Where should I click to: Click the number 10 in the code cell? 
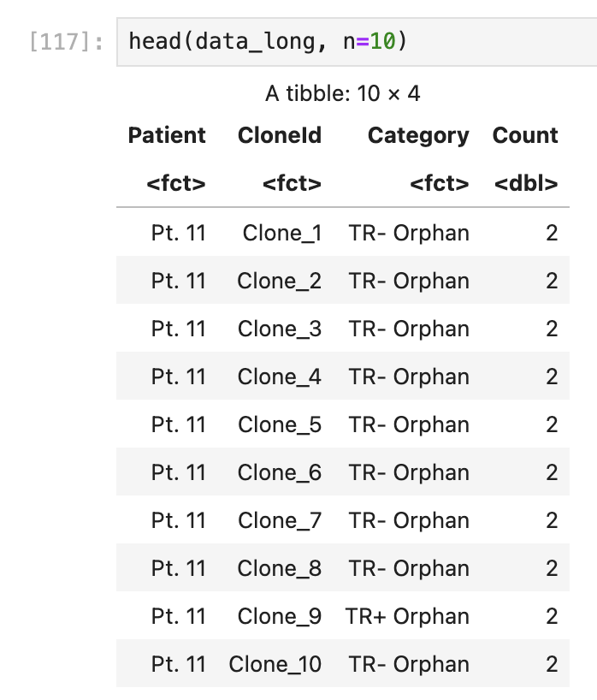tap(383, 42)
